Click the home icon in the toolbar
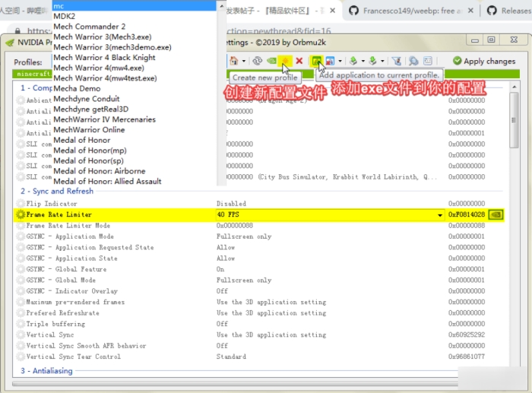The height and width of the screenshot is (393, 532). (233, 61)
